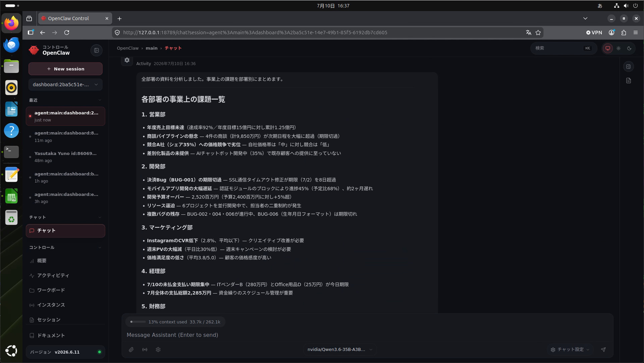The image size is (644, 363).
Task: Collapse the チャット section chevron
Action: tap(100, 217)
